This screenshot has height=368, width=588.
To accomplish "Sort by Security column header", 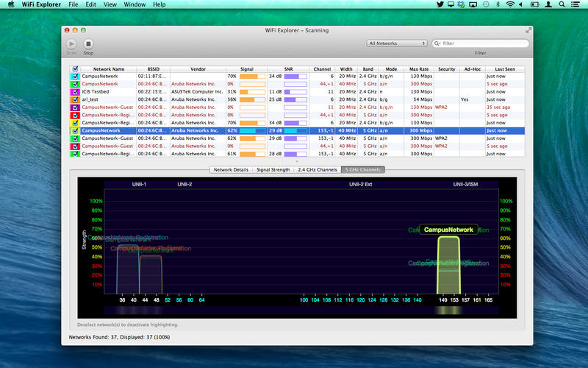I will pyautogui.click(x=447, y=69).
